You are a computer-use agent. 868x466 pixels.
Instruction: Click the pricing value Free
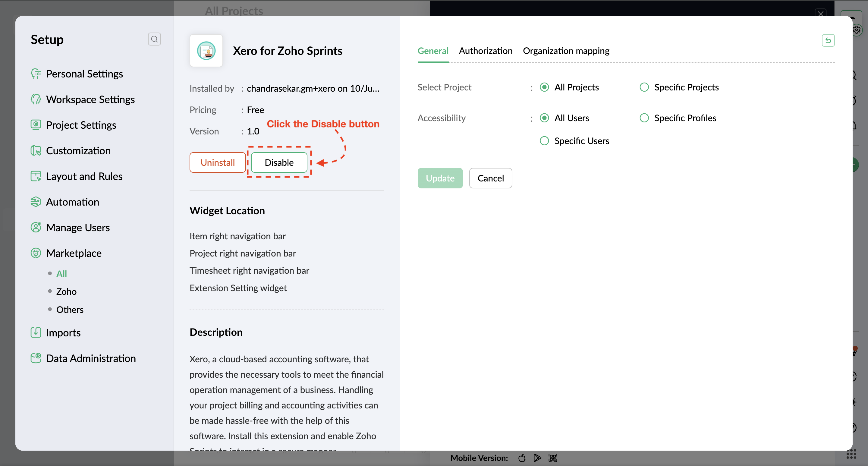[255, 110]
